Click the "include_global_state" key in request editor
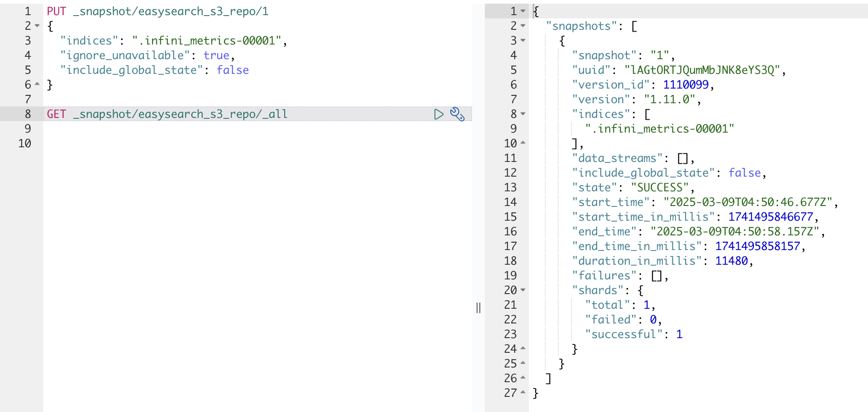 (x=132, y=70)
